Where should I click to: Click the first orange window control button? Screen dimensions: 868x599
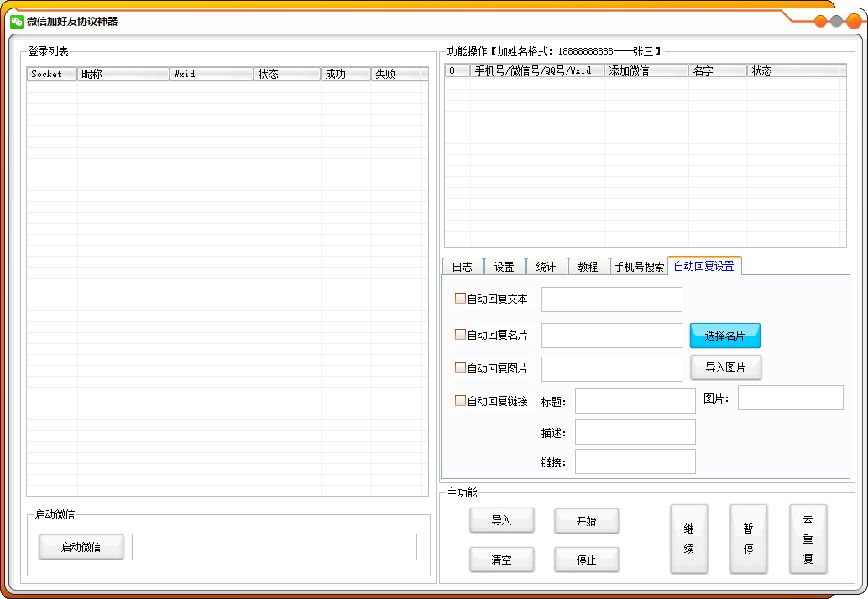820,22
